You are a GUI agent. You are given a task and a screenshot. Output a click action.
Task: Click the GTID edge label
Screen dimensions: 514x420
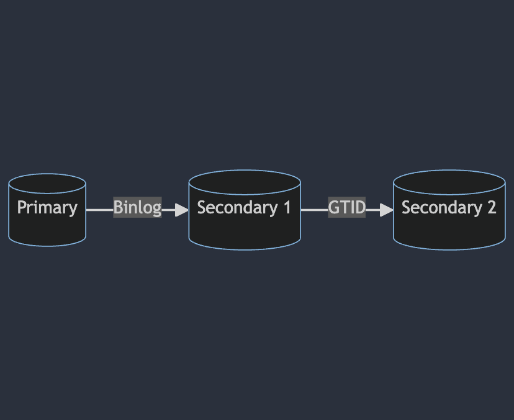(346, 207)
